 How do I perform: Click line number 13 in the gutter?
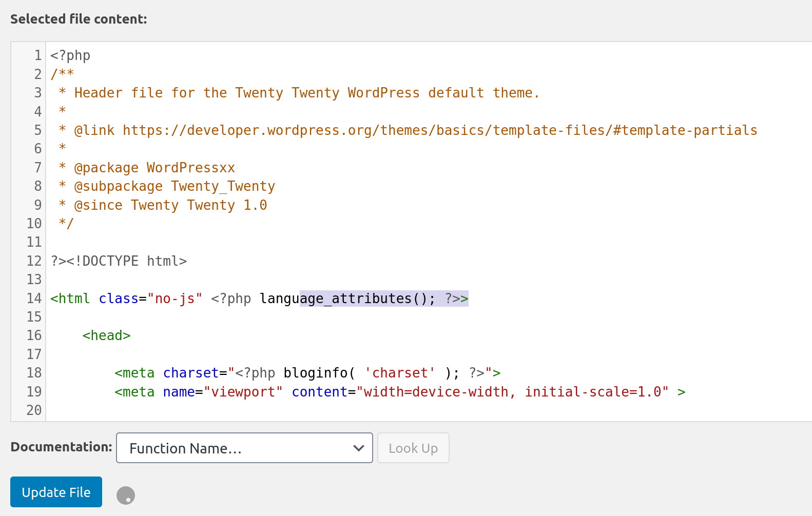click(x=34, y=280)
